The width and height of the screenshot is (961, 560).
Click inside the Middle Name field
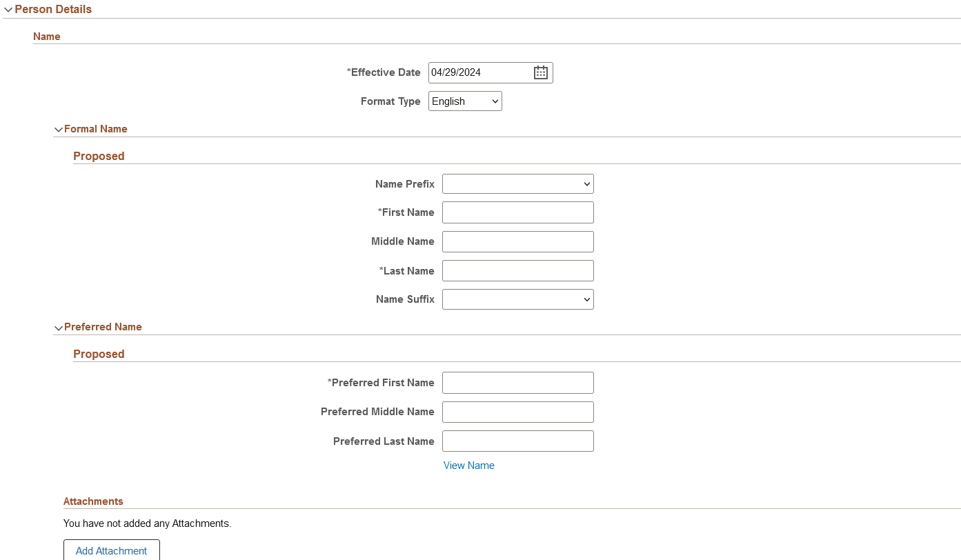[x=517, y=241]
